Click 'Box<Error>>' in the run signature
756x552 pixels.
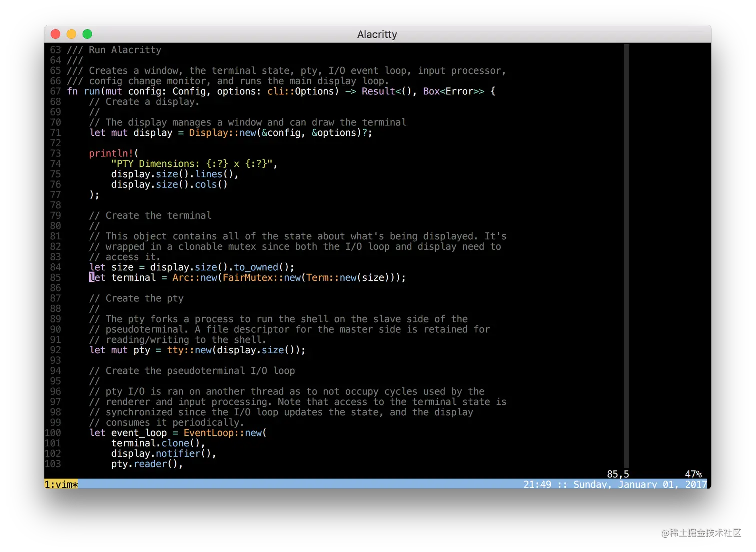click(454, 91)
